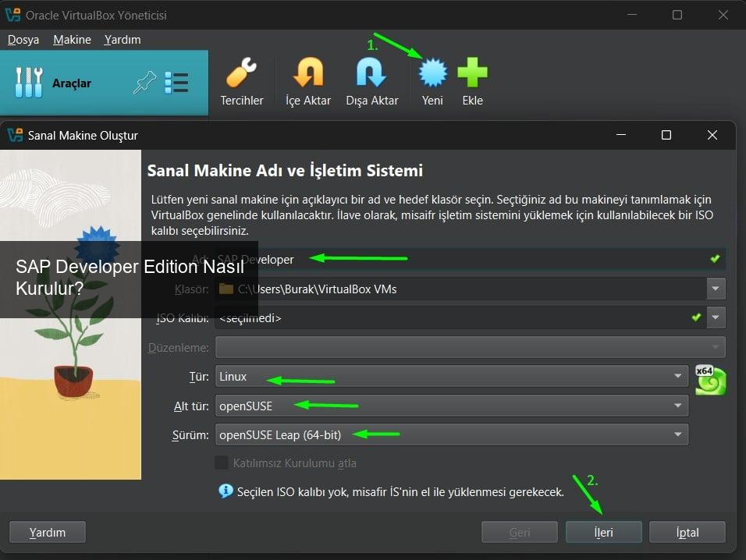Open the Sürüm openSUSE Leap dropdown
This screenshot has height=560, width=746.
point(451,434)
